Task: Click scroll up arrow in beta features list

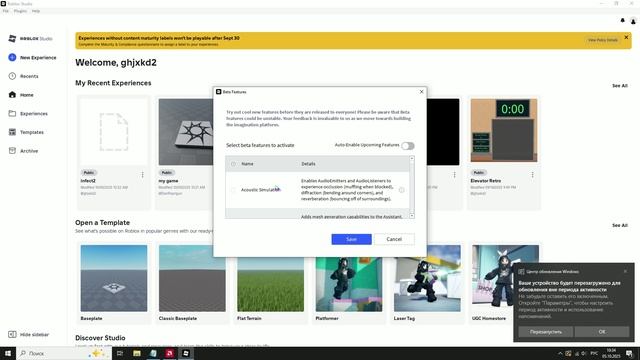Action: [x=412, y=158]
